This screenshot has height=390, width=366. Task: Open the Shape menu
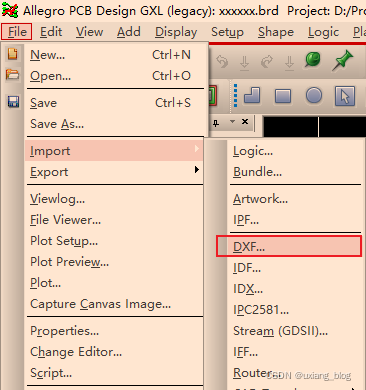(x=276, y=32)
